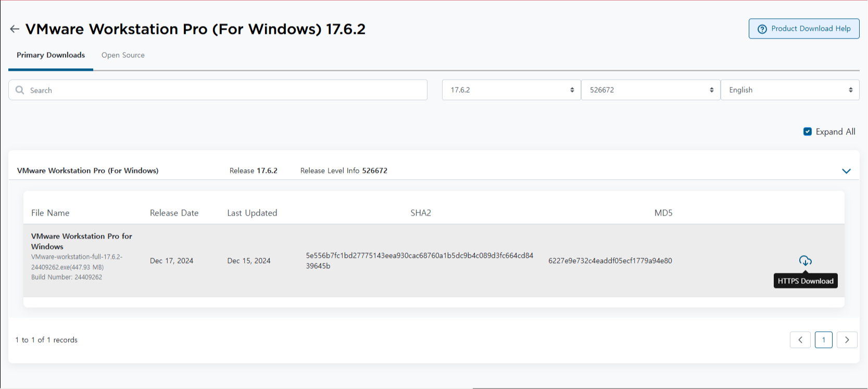
Task: Click '1 to 1 of 1 records' text
Action: coord(46,340)
